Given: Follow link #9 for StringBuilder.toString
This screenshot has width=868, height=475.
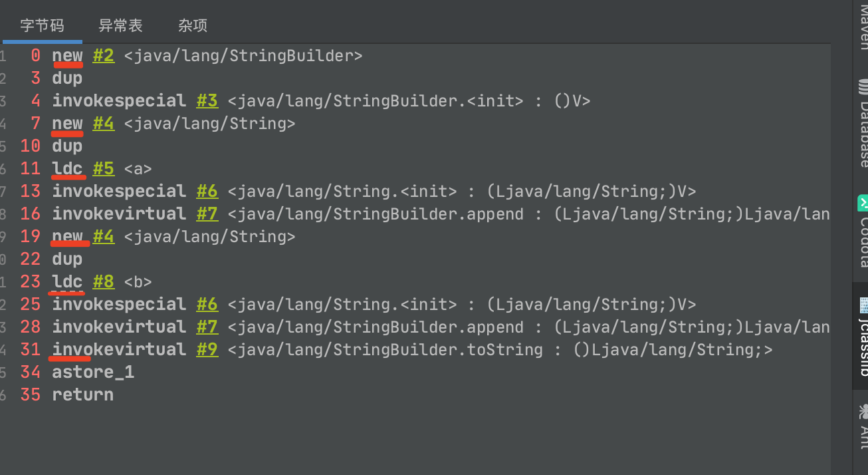Looking at the screenshot, I should [x=207, y=350].
